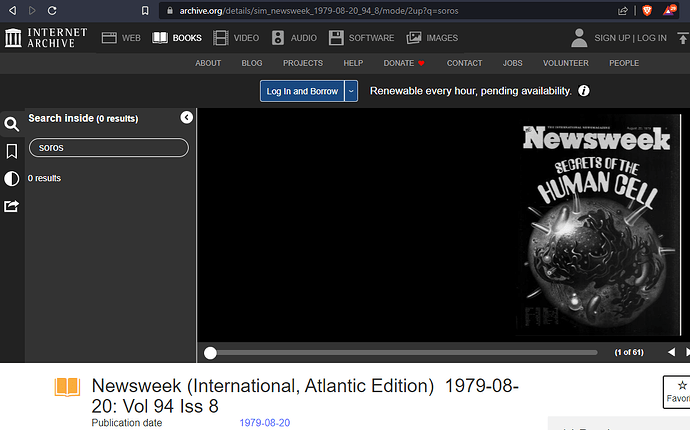Open Brave Rewards triangle icon
The height and width of the screenshot is (430, 690).
coord(669,10)
